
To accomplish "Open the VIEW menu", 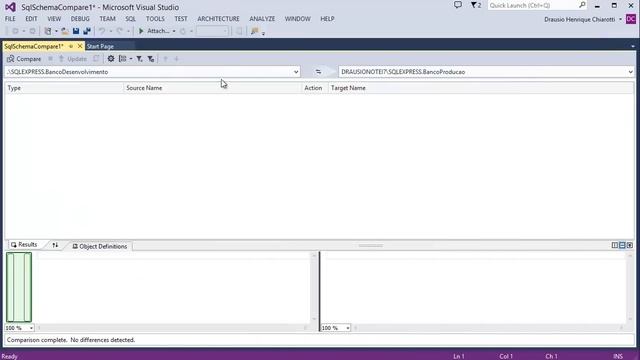I will point(54,19).
